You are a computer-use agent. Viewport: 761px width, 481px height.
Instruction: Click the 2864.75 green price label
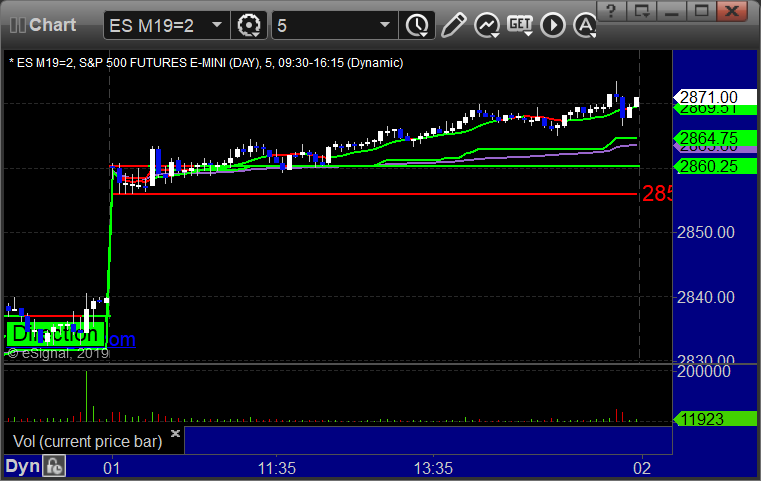tap(714, 138)
